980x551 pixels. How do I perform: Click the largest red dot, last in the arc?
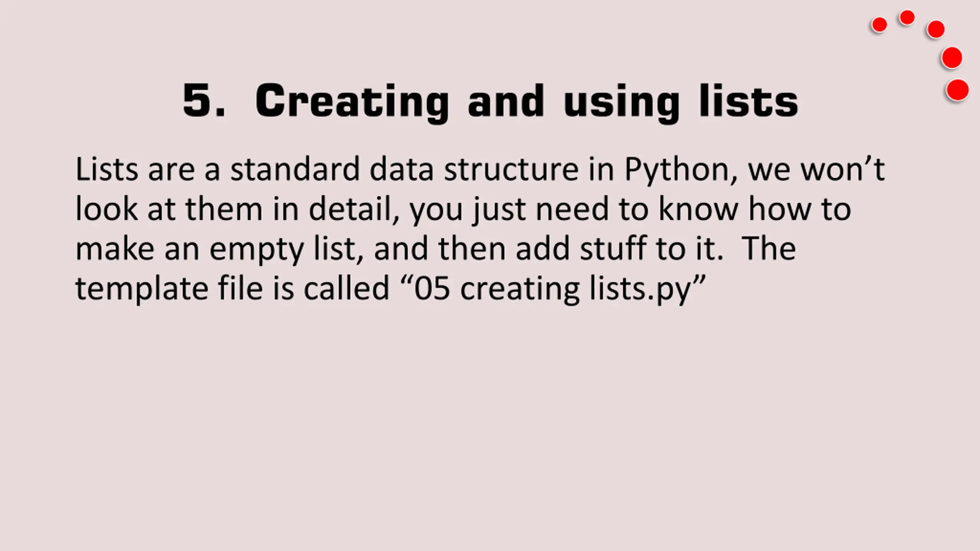(x=957, y=90)
